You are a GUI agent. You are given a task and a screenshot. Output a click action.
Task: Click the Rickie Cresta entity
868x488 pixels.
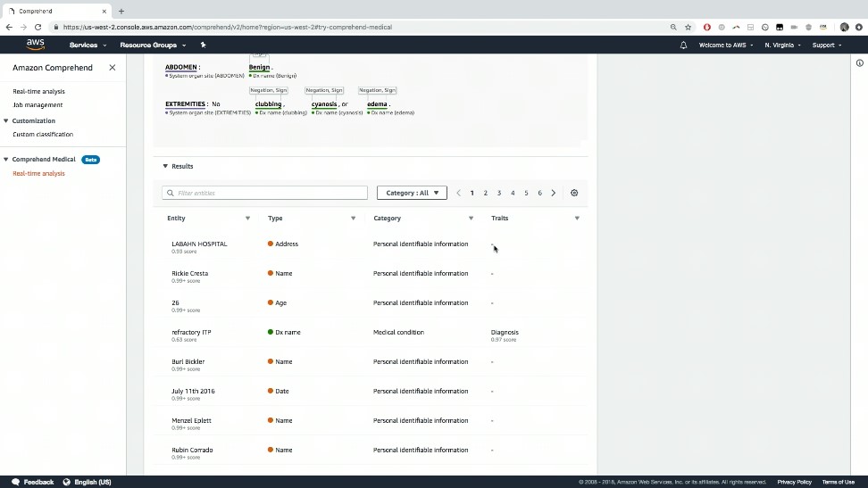coord(190,273)
